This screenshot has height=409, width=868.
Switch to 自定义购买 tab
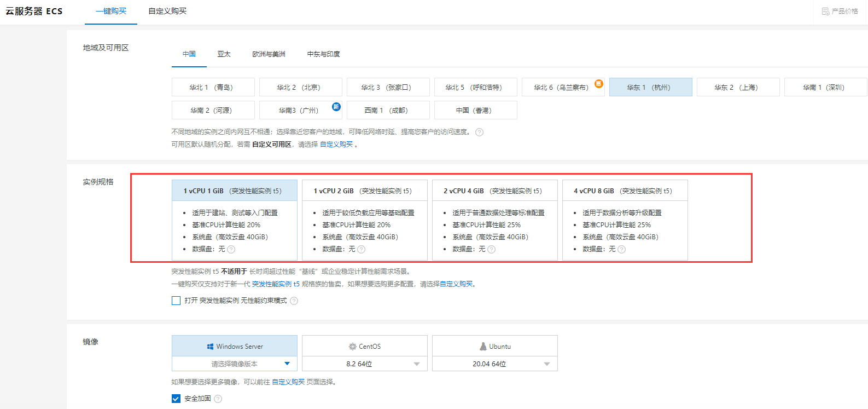tap(167, 11)
